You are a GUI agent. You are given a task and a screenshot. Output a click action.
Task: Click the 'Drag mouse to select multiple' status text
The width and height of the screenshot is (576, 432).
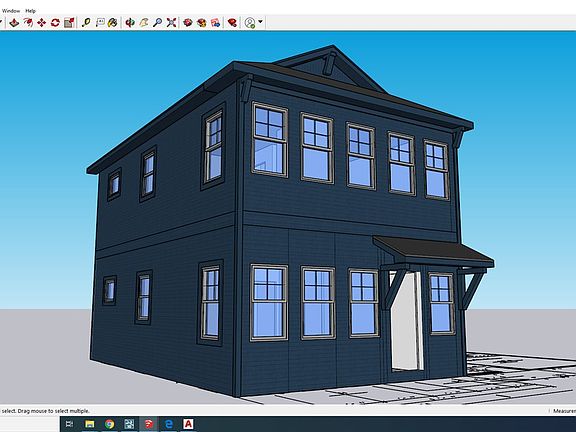click(x=53, y=411)
